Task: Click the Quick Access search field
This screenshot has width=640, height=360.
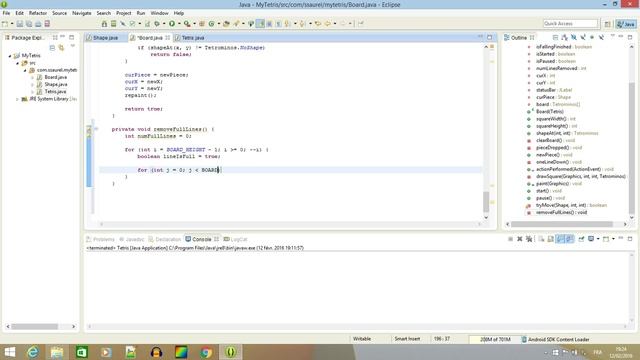Action: 570,24
